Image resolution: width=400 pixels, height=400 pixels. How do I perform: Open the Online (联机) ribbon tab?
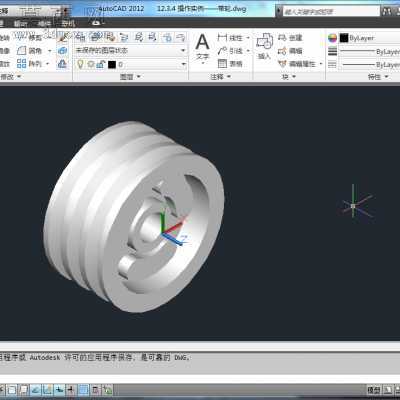(x=68, y=23)
